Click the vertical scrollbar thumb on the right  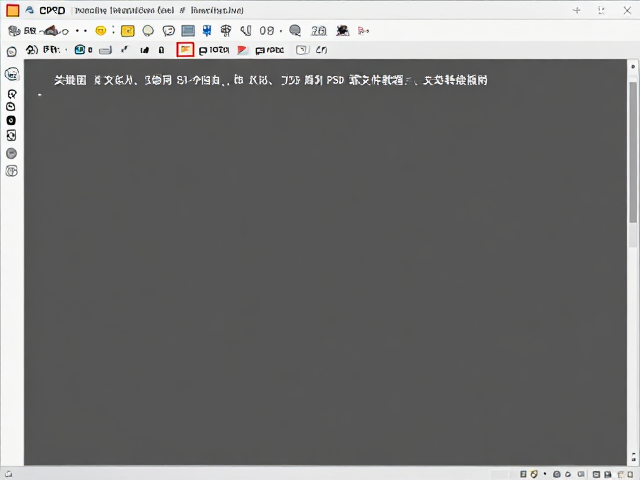tap(633, 152)
